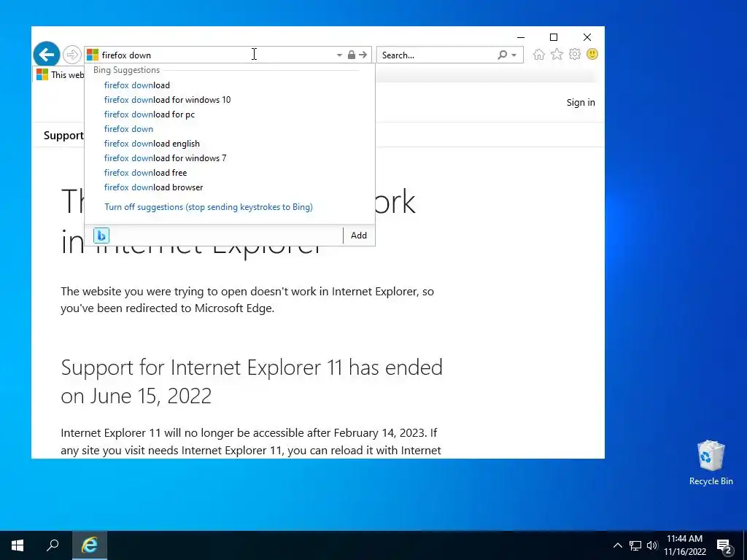Minimize the Internet Explorer window
This screenshot has height=560, width=747.
[521, 37]
